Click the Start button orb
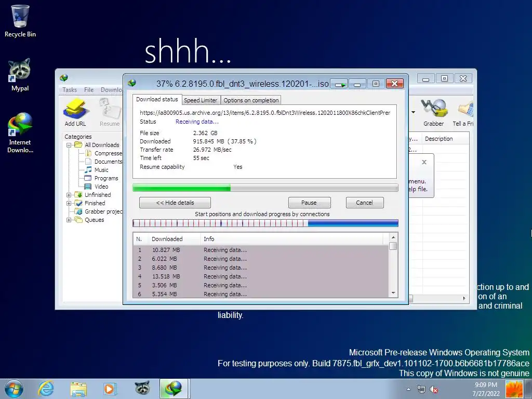 (14, 389)
